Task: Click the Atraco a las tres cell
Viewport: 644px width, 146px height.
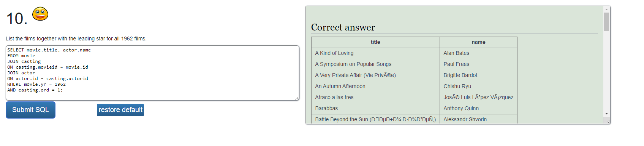Action: [375, 98]
